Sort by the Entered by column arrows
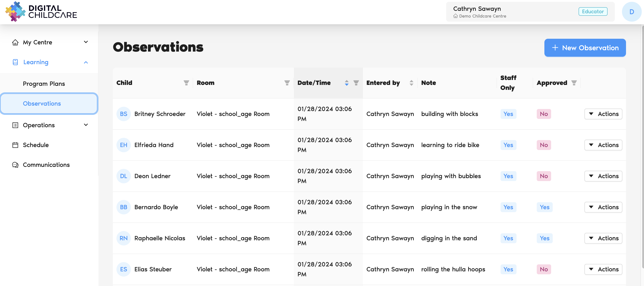Image resolution: width=644 pixels, height=286 pixels. click(411, 83)
